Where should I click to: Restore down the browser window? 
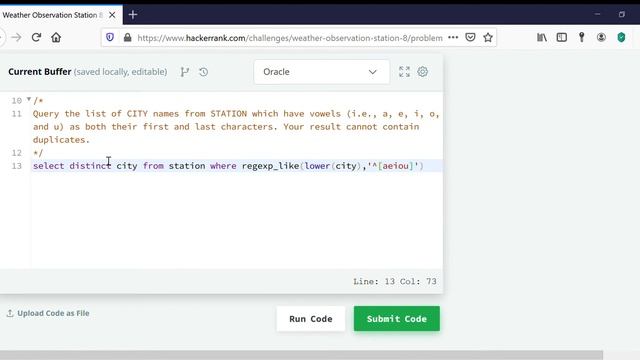622,14
